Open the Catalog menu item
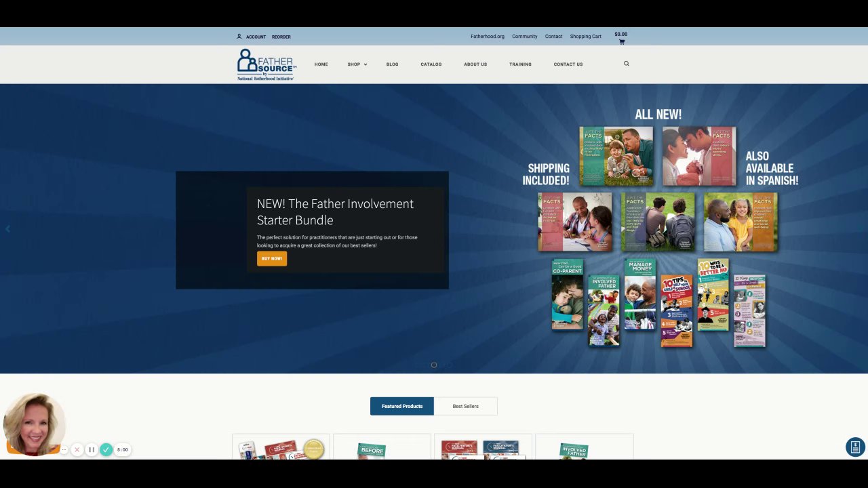The image size is (868, 488). 431,64
